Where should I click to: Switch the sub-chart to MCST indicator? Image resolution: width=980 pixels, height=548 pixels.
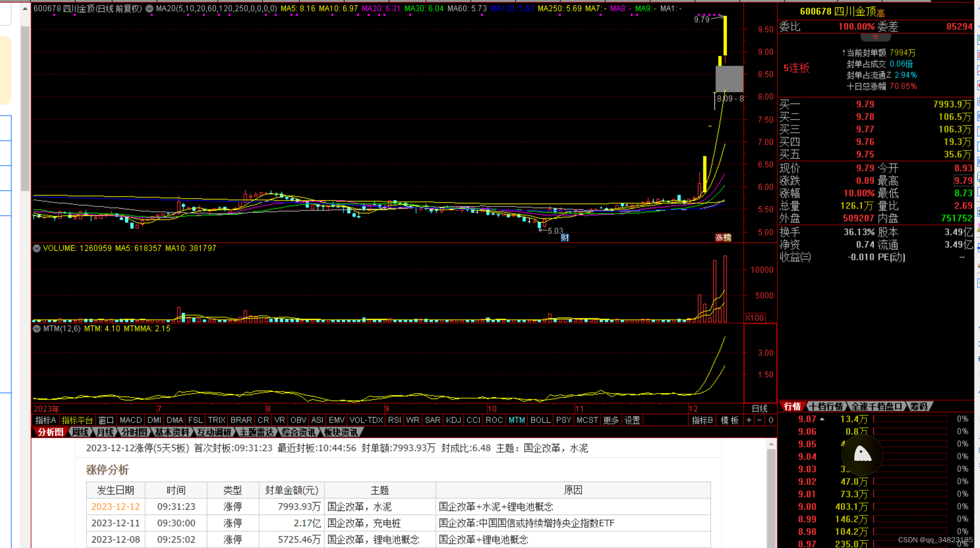point(587,420)
